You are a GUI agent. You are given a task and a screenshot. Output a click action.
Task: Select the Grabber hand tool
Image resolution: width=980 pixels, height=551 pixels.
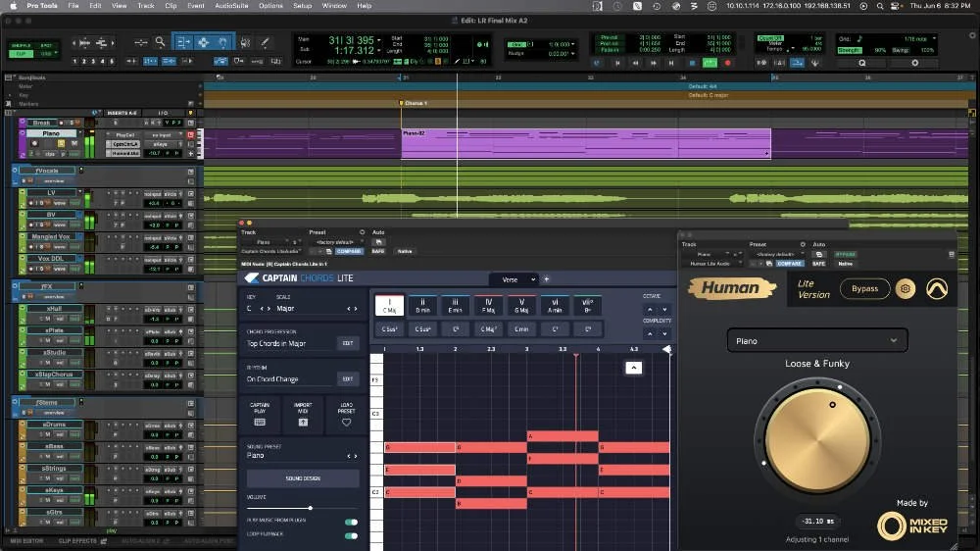tap(223, 42)
